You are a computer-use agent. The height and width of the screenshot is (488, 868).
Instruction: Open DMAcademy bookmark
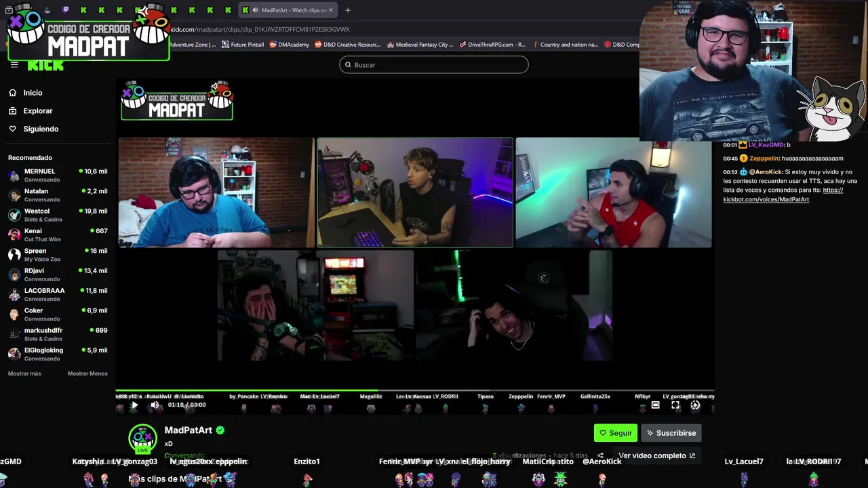click(x=290, y=45)
